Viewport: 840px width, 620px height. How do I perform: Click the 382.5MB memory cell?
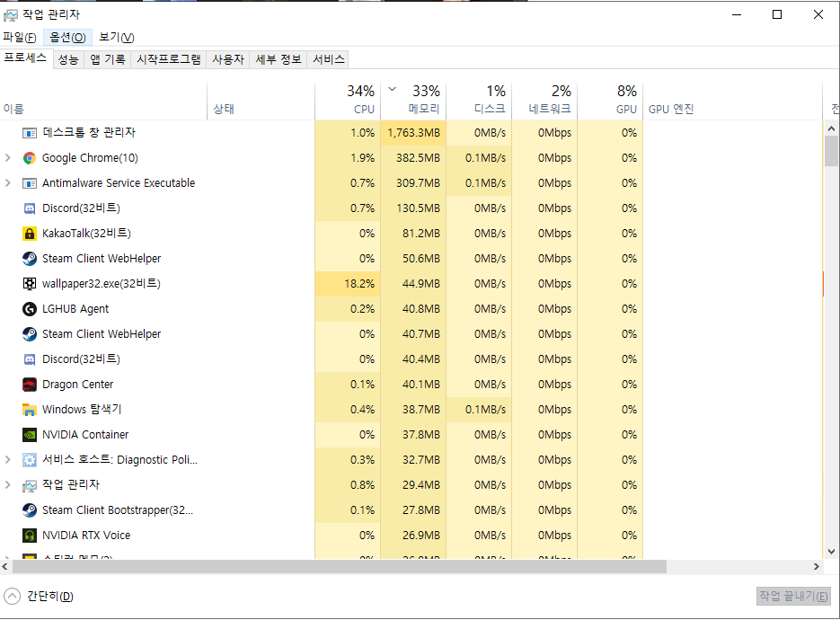pos(413,158)
